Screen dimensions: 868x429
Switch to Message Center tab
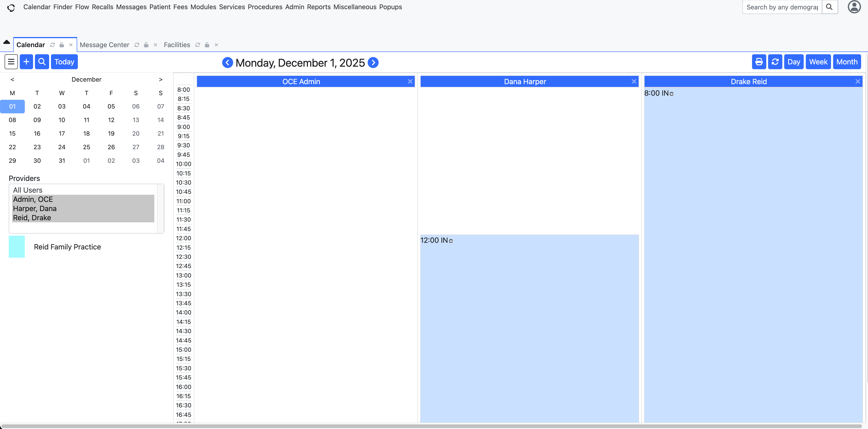point(104,45)
